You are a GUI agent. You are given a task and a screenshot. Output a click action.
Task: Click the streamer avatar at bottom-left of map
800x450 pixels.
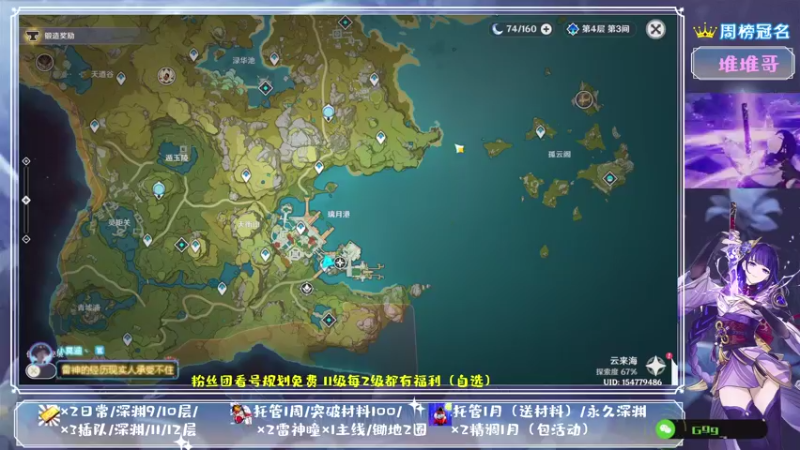[40, 353]
